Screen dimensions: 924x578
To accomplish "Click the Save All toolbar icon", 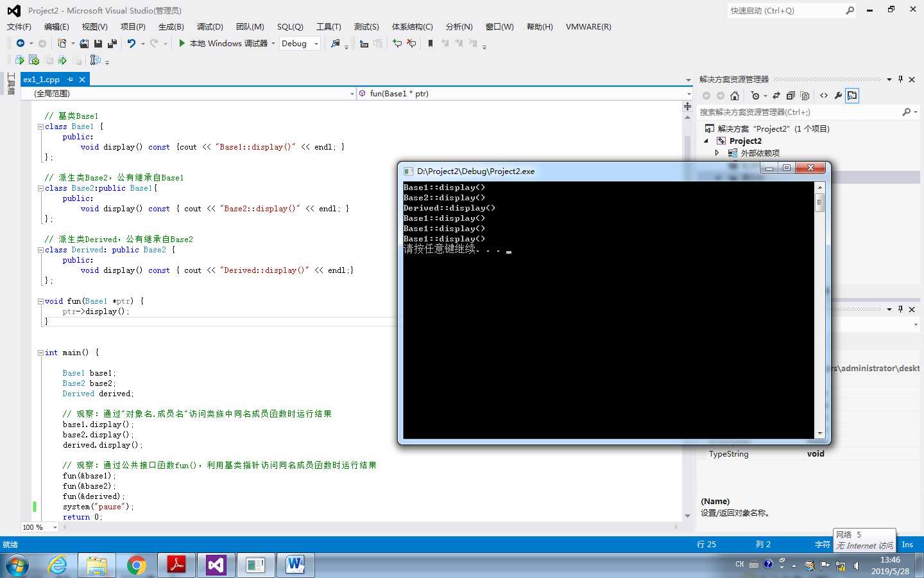I will coord(112,43).
